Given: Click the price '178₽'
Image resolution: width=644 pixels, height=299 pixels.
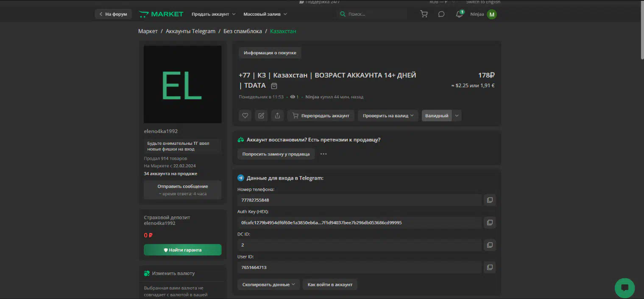Looking at the screenshot, I should (x=486, y=75).
